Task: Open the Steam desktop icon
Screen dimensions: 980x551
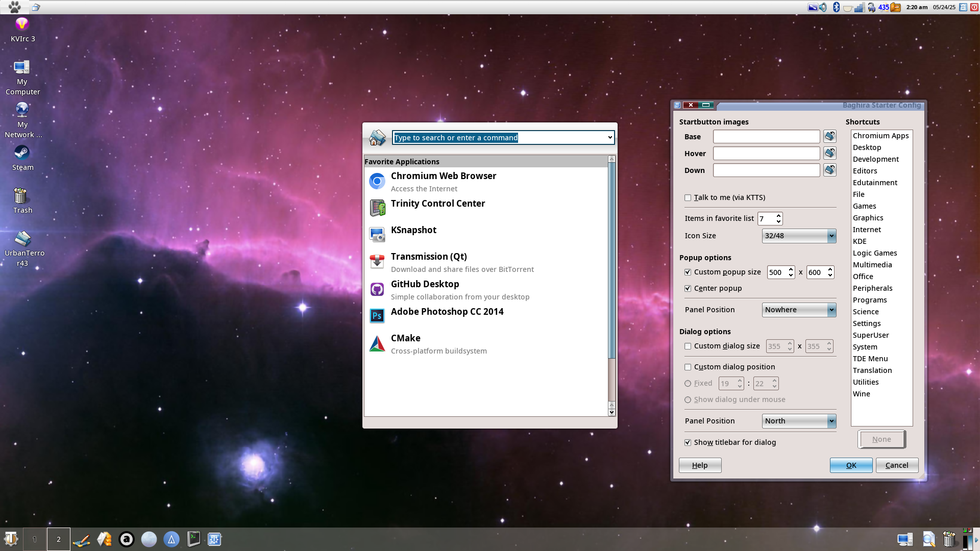Action: (22, 153)
